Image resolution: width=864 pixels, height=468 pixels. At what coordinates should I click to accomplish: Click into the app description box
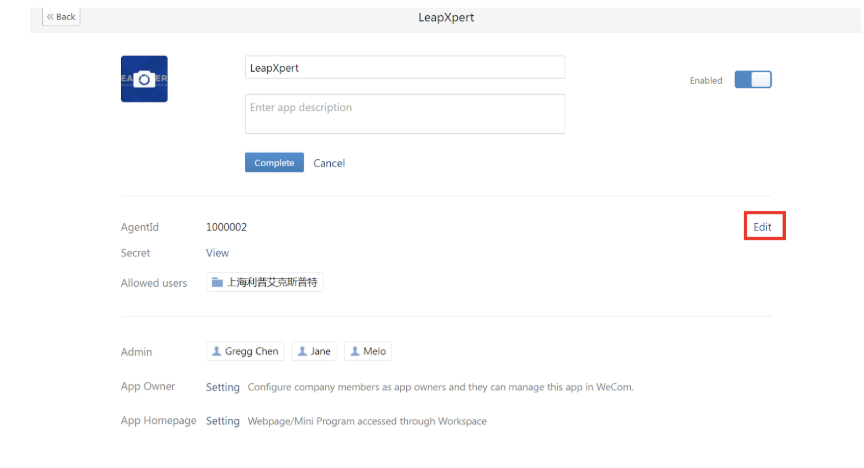[x=405, y=114]
